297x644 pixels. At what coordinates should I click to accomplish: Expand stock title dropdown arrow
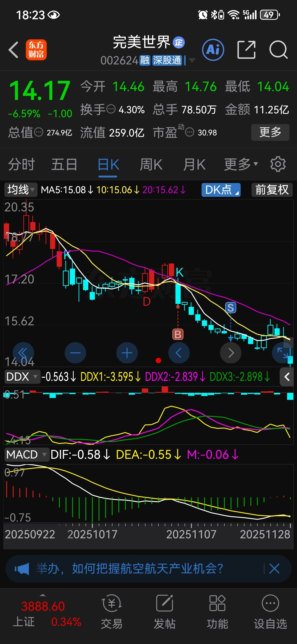point(192,60)
